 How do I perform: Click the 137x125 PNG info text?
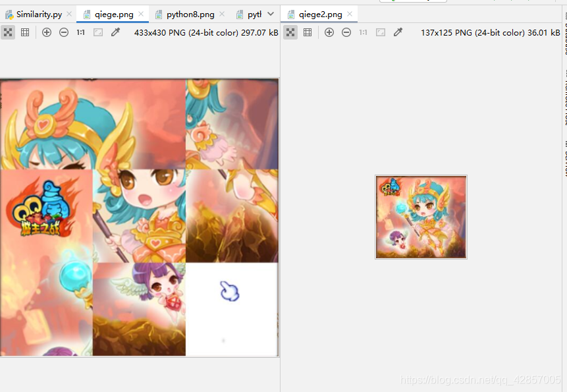tap(491, 32)
